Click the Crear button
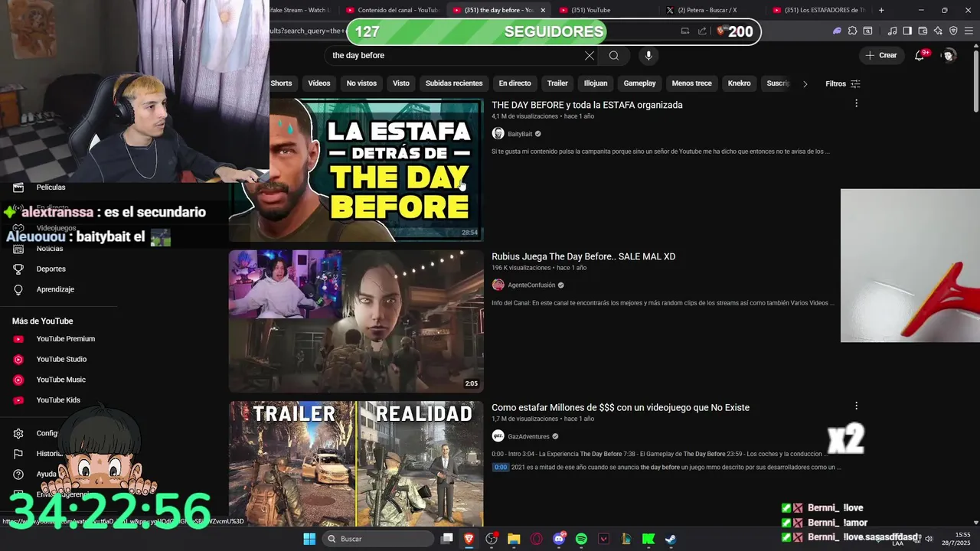Screen dimensions: 980x551 pyautogui.click(x=880, y=55)
